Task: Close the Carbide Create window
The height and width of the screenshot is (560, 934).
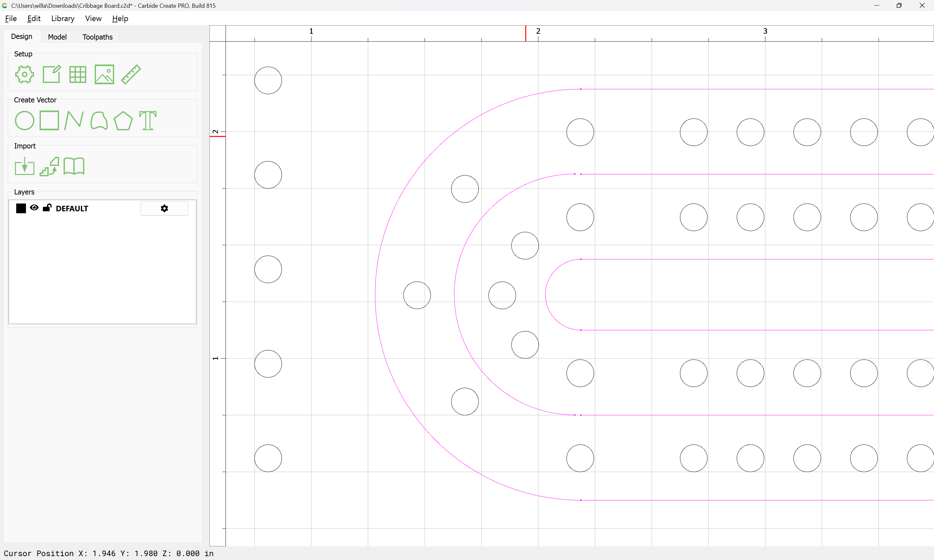Action: pyautogui.click(x=922, y=6)
